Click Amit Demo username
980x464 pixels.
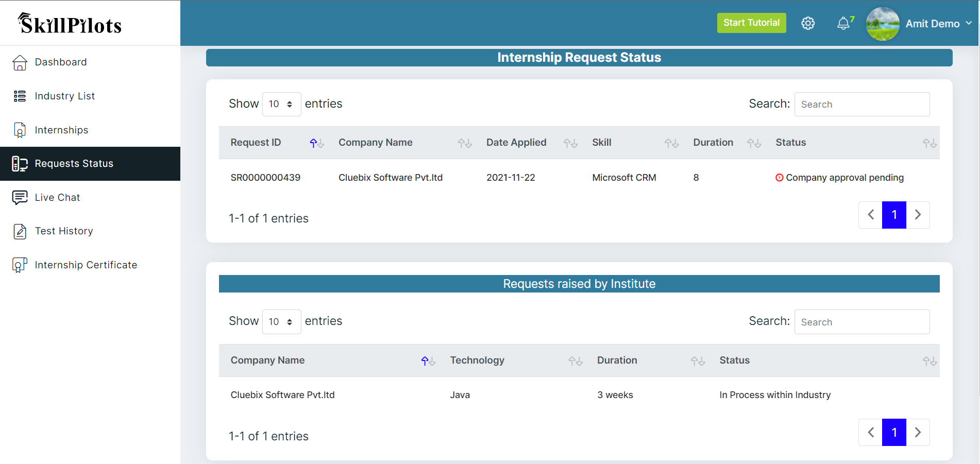tap(933, 24)
